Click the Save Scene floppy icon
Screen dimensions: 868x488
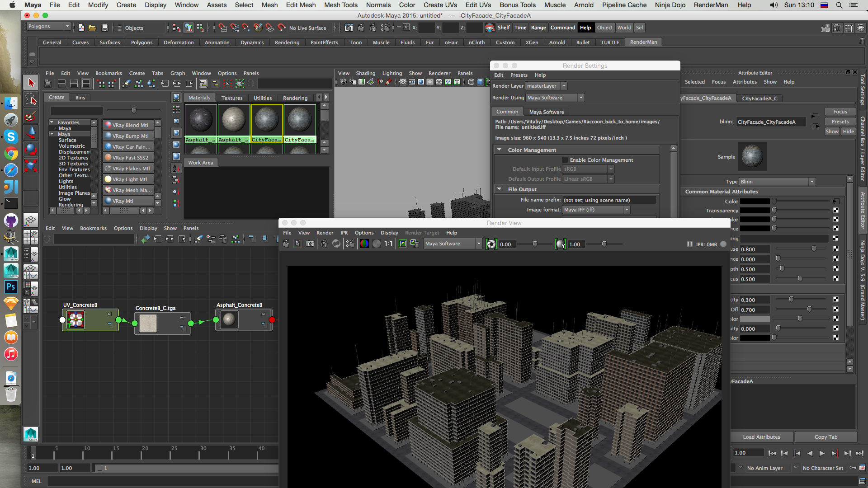point(104,28)
